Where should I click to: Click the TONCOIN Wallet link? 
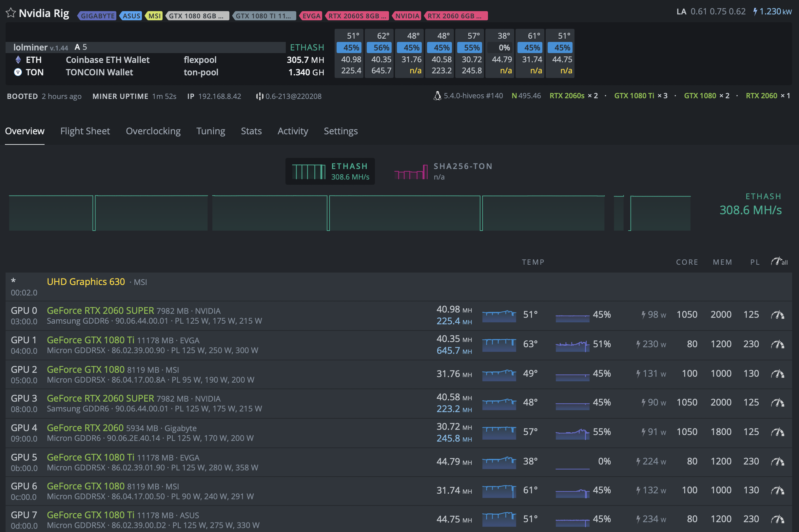[x=99, y=72]
